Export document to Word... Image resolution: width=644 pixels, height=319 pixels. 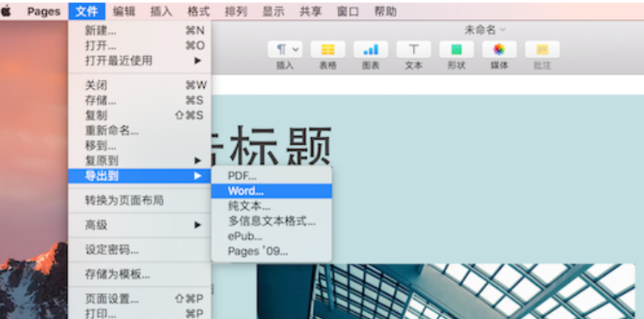pos(272,191)
